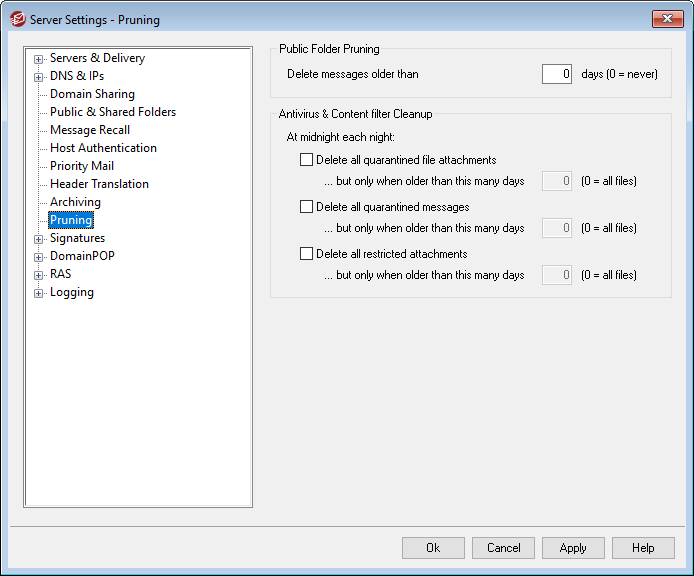Screen dimensions: 694x576
Task: Click the Ok button
Action: click(x=433, y=548)
